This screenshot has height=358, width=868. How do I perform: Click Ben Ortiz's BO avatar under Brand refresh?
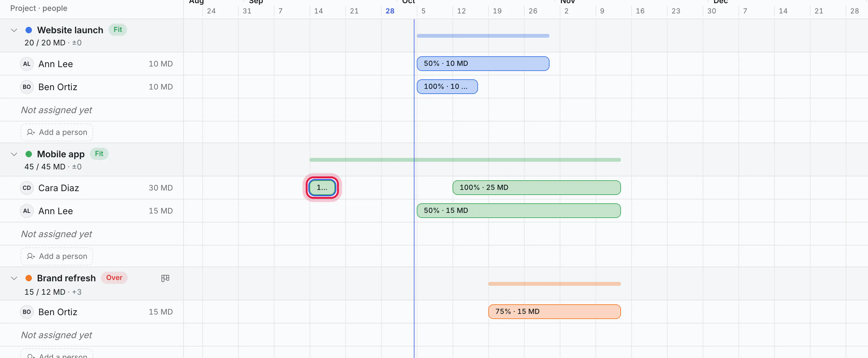pyautogui.click(x=26, y=312)
